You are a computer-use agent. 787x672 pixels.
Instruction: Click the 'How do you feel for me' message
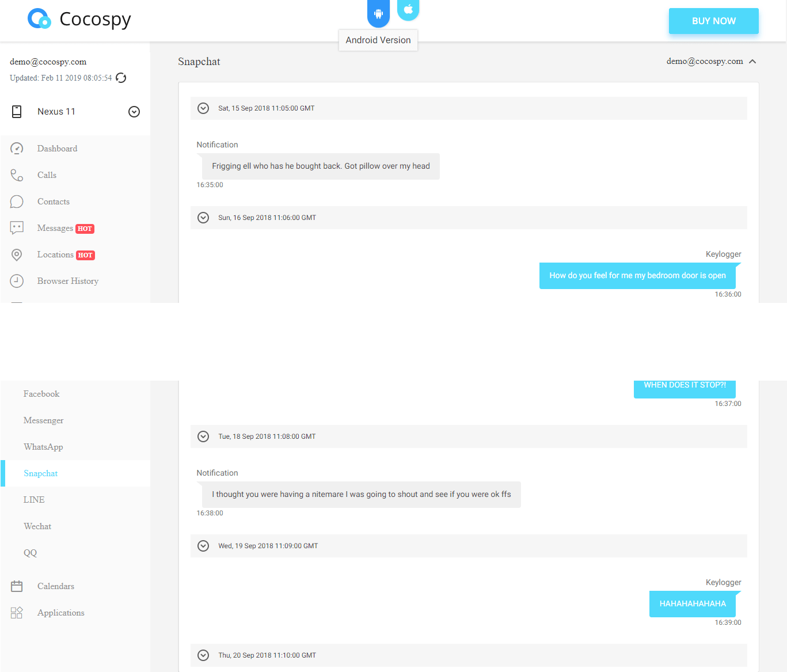(x=637, y=276)
